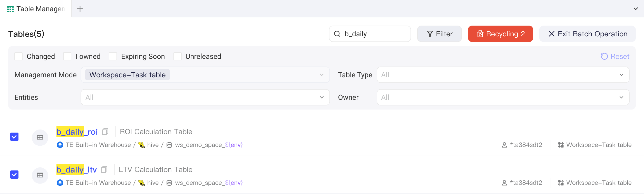This screenshot has height=194, width=644.
Task: Click the b_daily_ltv table type icon
Action: click(x=40, y=175)
